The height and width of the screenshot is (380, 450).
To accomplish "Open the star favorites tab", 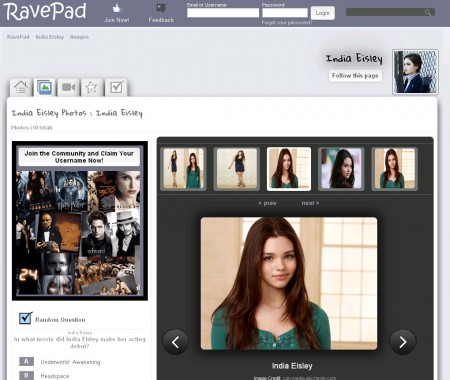I will pos(92,88).
